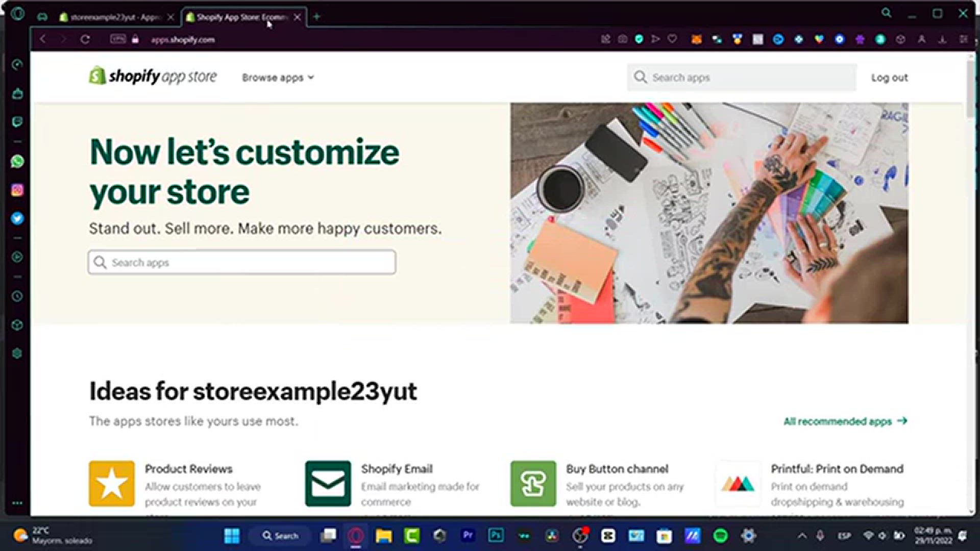Image resolution: width=980 pixels, height=551 pixels.
Task: Click the padlock site security icon
Action: click(135, 39)
